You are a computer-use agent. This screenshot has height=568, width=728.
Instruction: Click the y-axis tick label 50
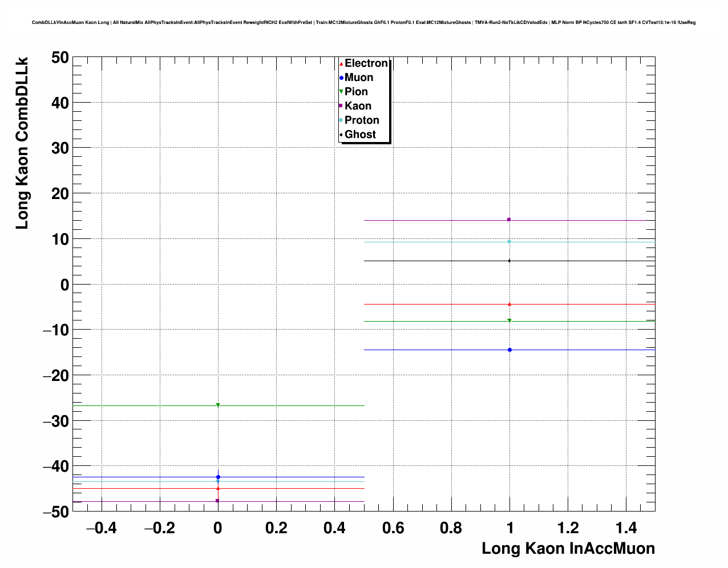pos(59,58)
